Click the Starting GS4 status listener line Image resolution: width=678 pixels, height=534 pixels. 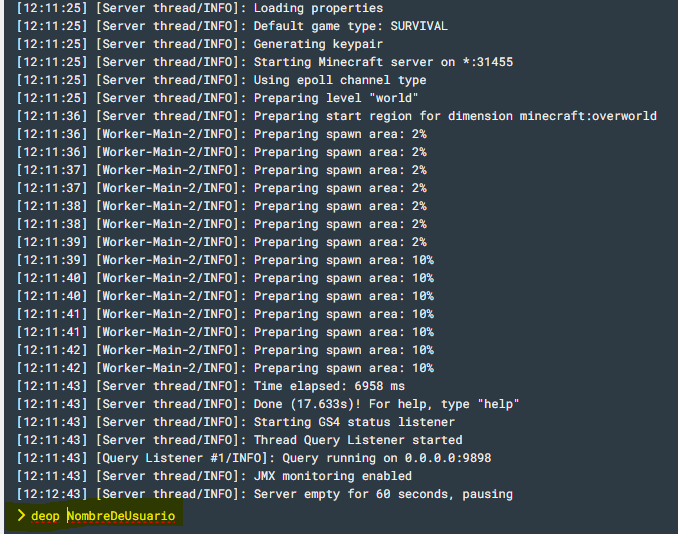pyautogui.click(x=236, y=422)
